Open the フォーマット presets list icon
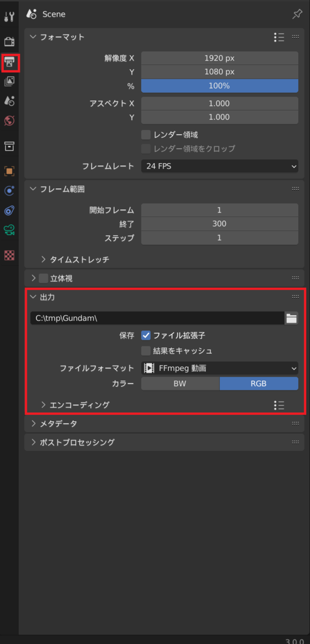The width and height of the screenshot is (310, 644). tap(279, 37)
